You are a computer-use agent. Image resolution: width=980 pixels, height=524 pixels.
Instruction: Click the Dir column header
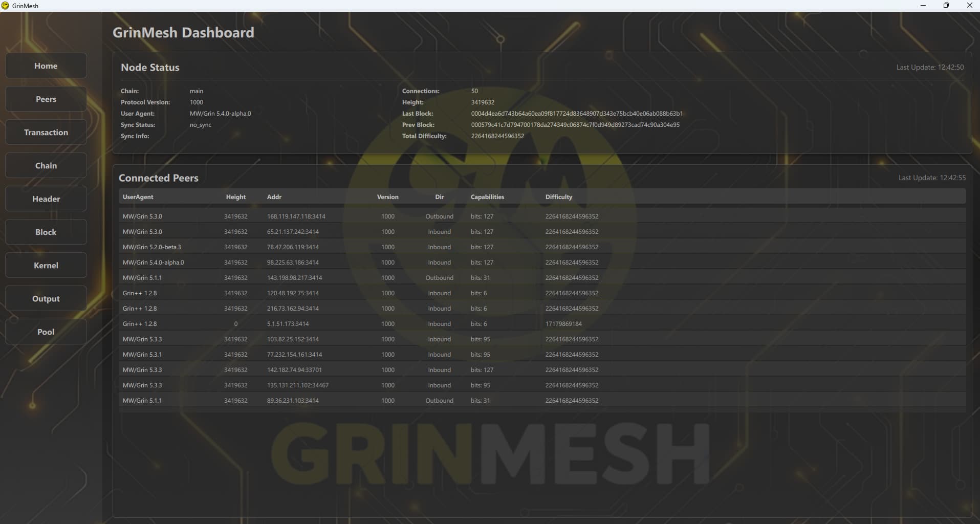440,197
